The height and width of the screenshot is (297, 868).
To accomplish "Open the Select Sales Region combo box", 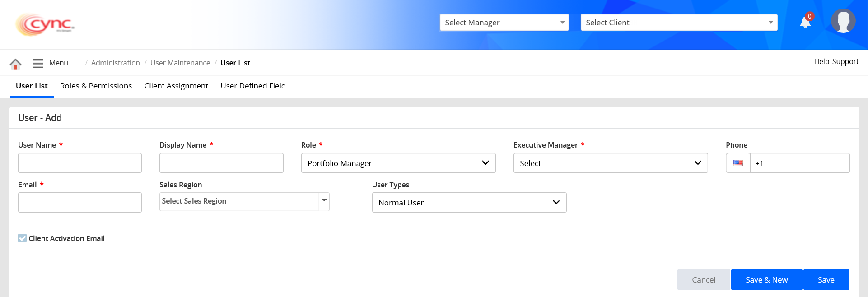I will coord(244,201).
